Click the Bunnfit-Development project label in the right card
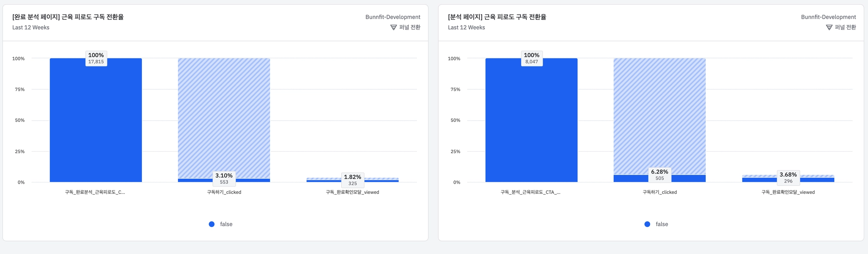This screenshot has width=868, height=254. [828, 17]
